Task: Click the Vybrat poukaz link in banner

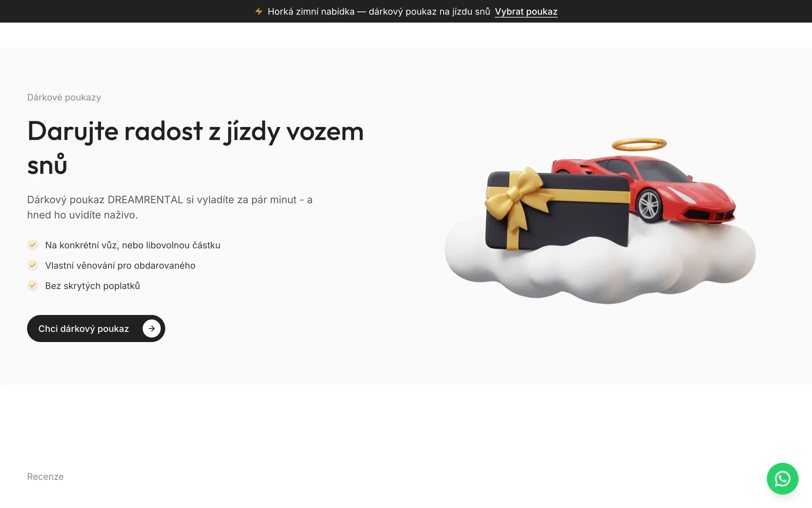Action: coord(526,12)
